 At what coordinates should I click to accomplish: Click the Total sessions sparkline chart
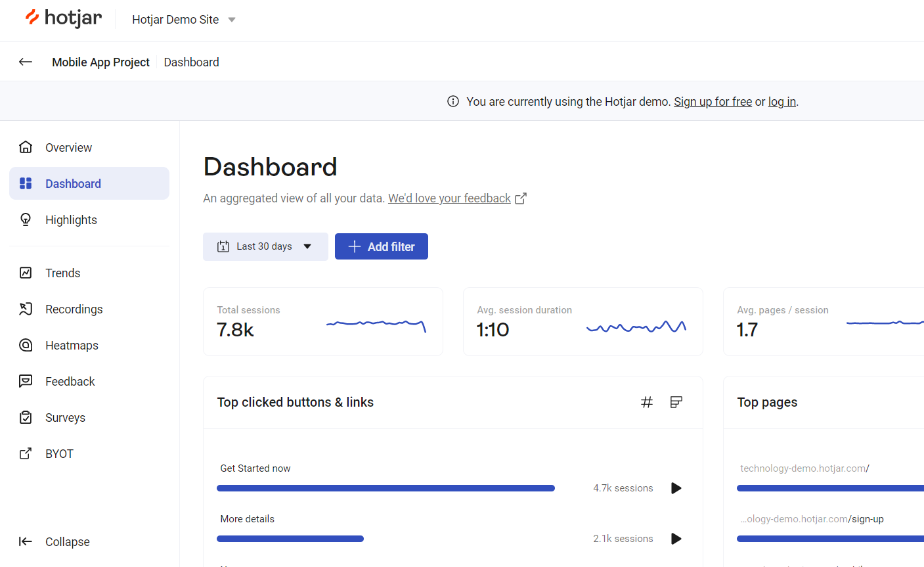point(376,325)
